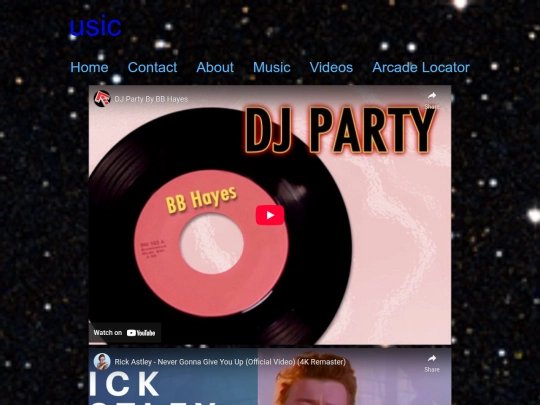Open the Home navigation link
The width and height of the screenshot is (540, 405).
point(89,68)
